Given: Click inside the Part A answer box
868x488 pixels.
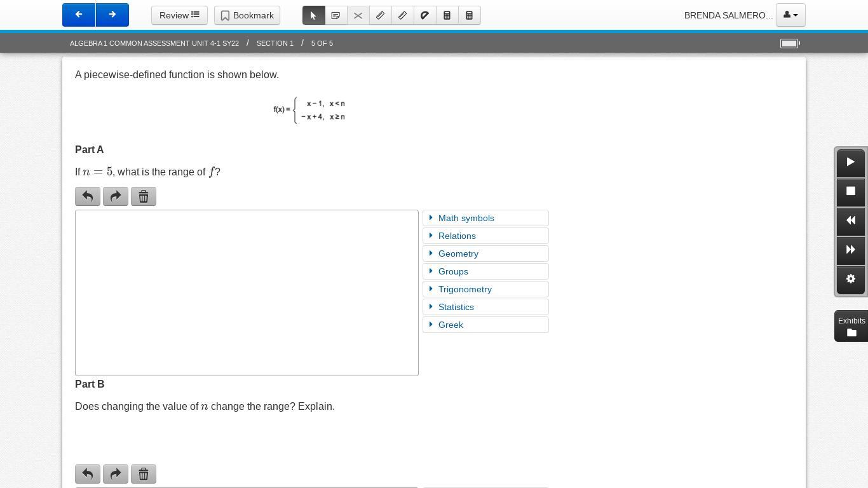Looking at the screenshot, I should 247,293.
